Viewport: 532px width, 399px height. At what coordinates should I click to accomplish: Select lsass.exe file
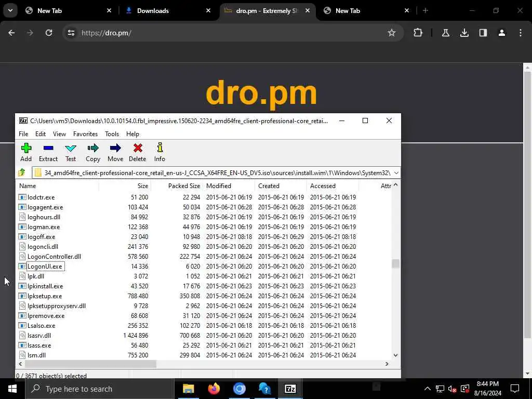coord(39,345)
